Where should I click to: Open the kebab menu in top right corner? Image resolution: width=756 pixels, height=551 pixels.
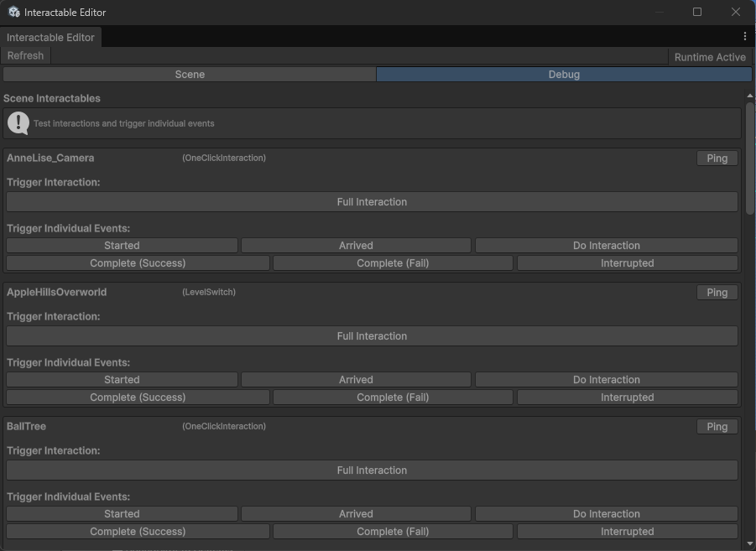click(x=744, y=36)
